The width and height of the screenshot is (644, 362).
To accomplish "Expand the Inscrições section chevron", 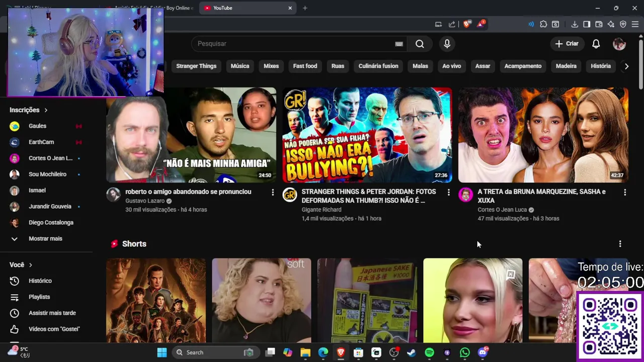I will point(46,110).
